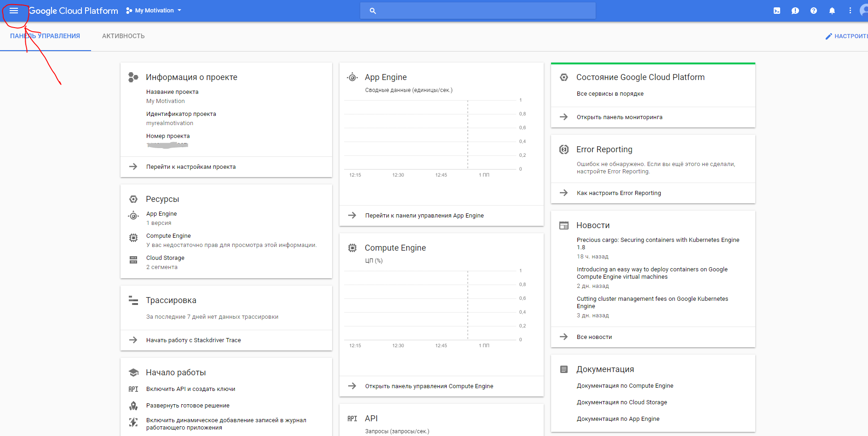
Task: Show notifications bell
Action: (x=832, y=11)
